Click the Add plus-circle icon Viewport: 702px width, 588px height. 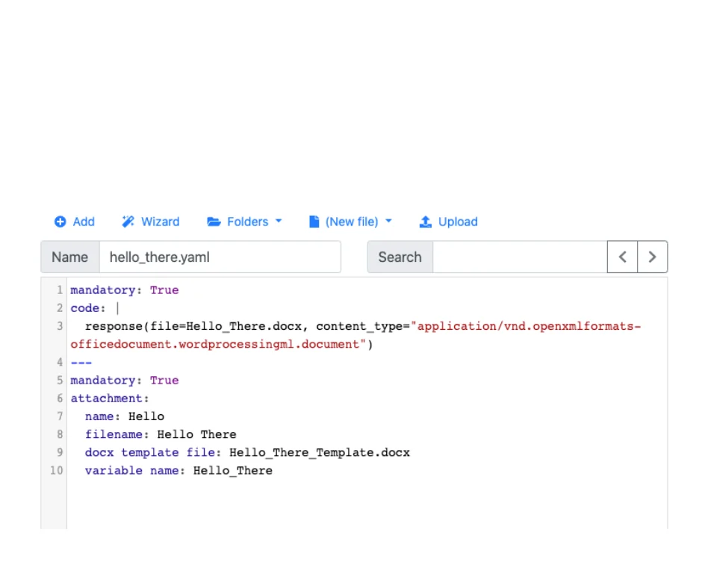[x=60, y=222]
